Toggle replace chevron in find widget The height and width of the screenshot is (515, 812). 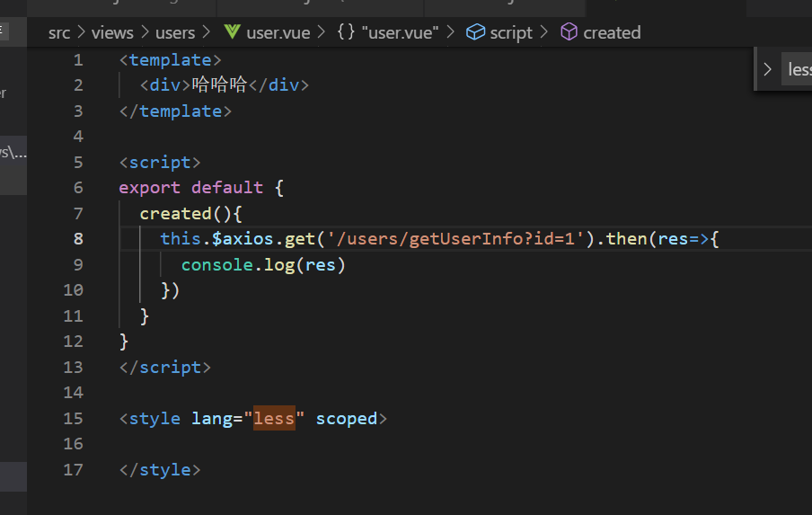point(767,69)
